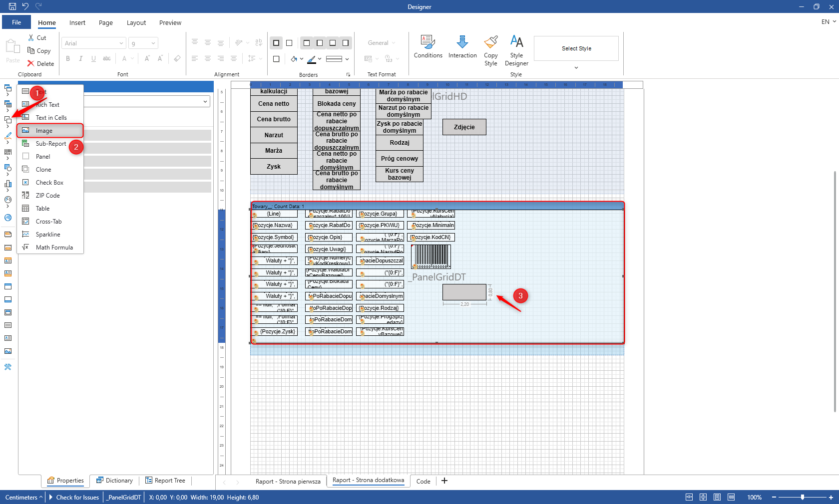839x504 pixels.
Task: Click the zoom slider handle
Action: click(x=803, y=497)
